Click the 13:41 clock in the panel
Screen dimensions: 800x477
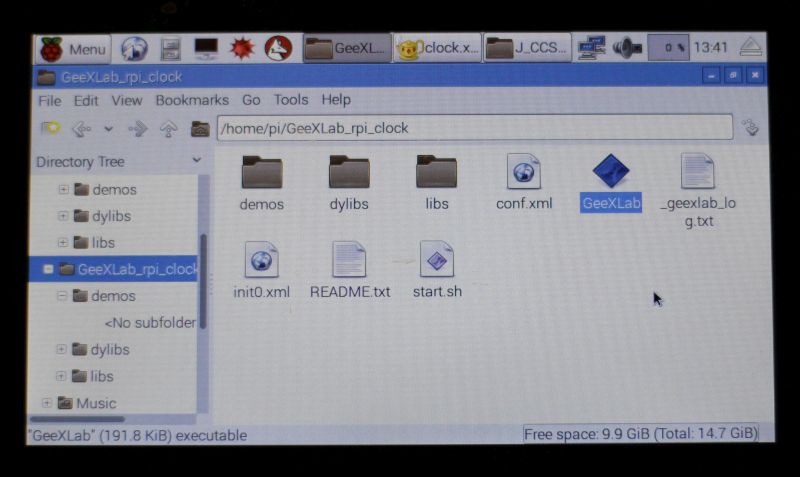pos(711,48)
